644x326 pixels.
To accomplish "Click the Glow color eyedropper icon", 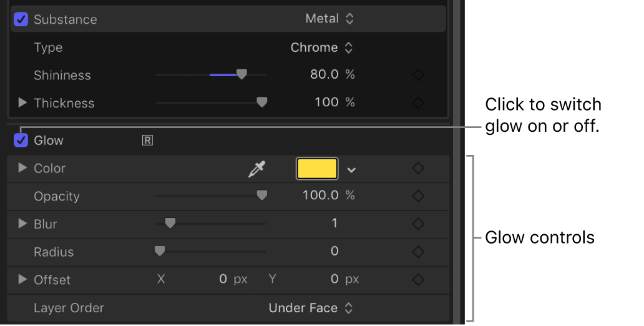I will 257,169.
